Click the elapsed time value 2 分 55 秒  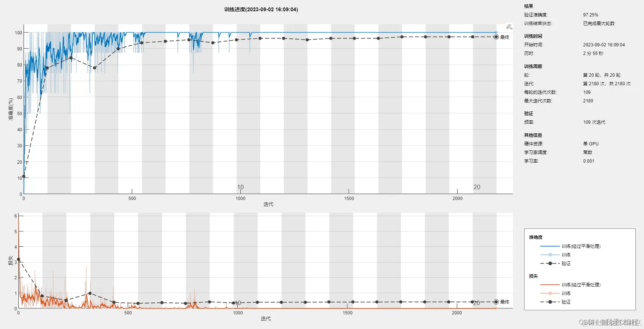click(x=593, y=53)
